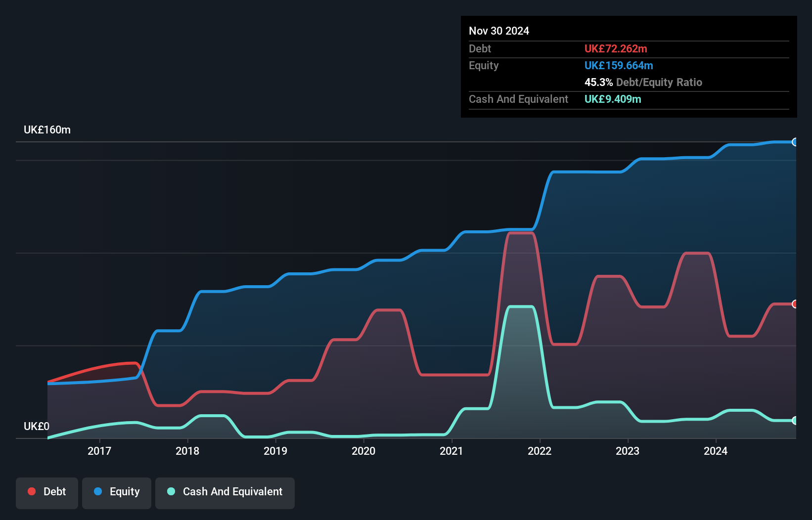The image size is (812, 520).
Task: Click the Debt value UK£72.262m
Action: click(616, 48)
